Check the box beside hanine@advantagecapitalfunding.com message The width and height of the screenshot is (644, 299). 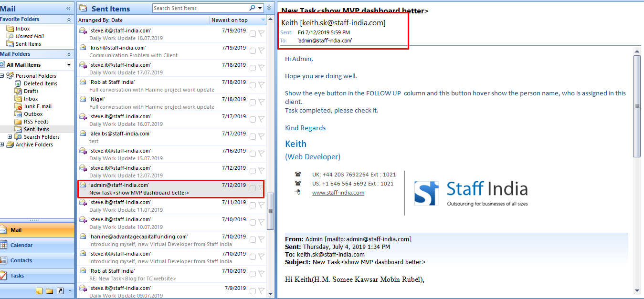253,239
